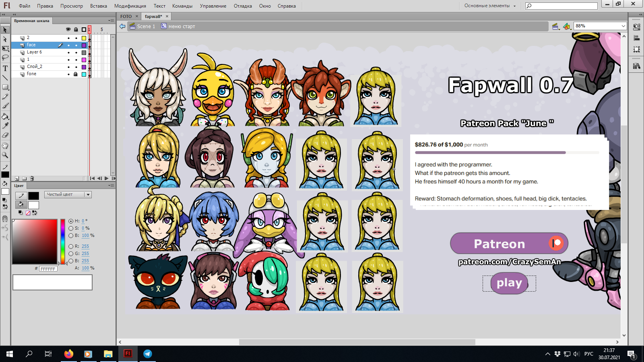Screen dimensions: 644x362
Task: Collapse the right dock with double-arrow
Action: tap(641, 14)
